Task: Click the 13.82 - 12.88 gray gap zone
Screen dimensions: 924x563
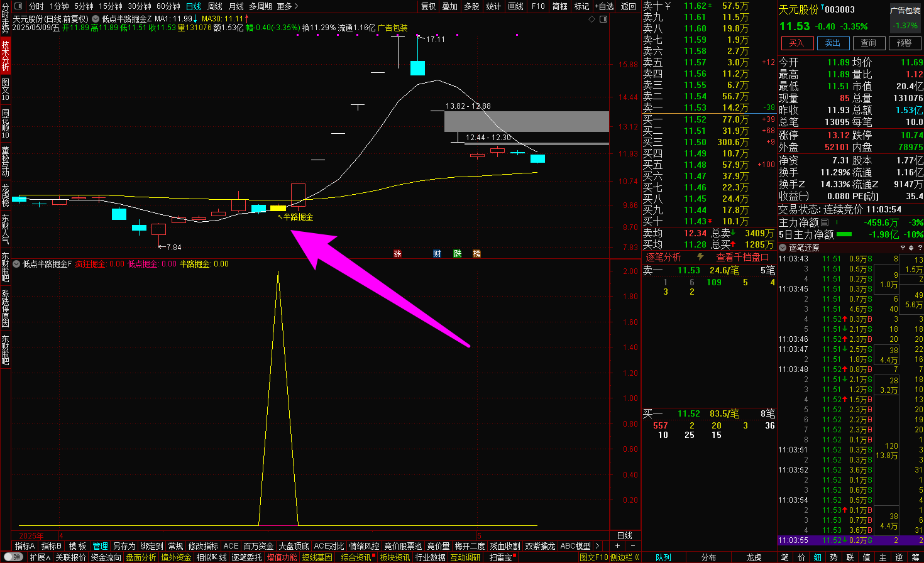Action: [527, 121]
